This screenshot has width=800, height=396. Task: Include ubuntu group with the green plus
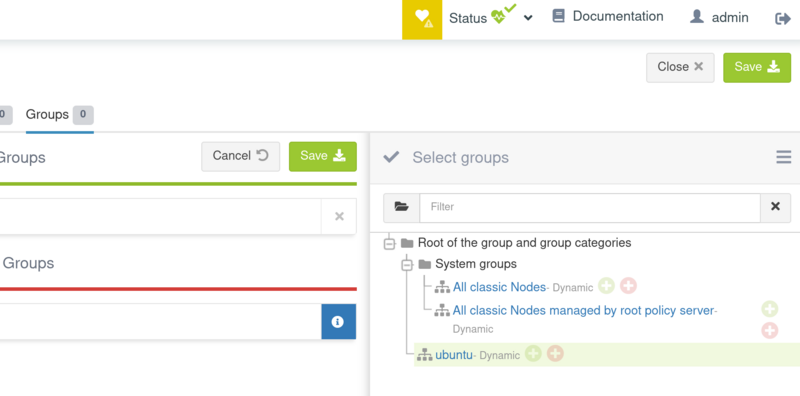point(533,353)
